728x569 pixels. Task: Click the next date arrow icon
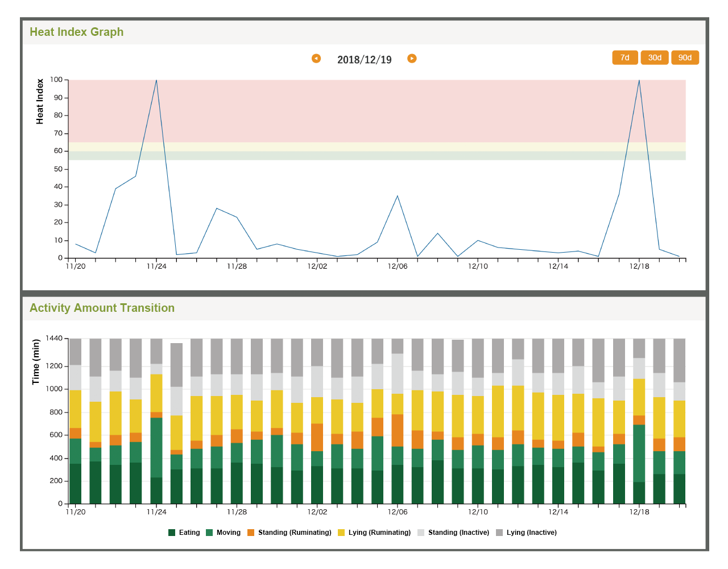[x=412, y=59]
